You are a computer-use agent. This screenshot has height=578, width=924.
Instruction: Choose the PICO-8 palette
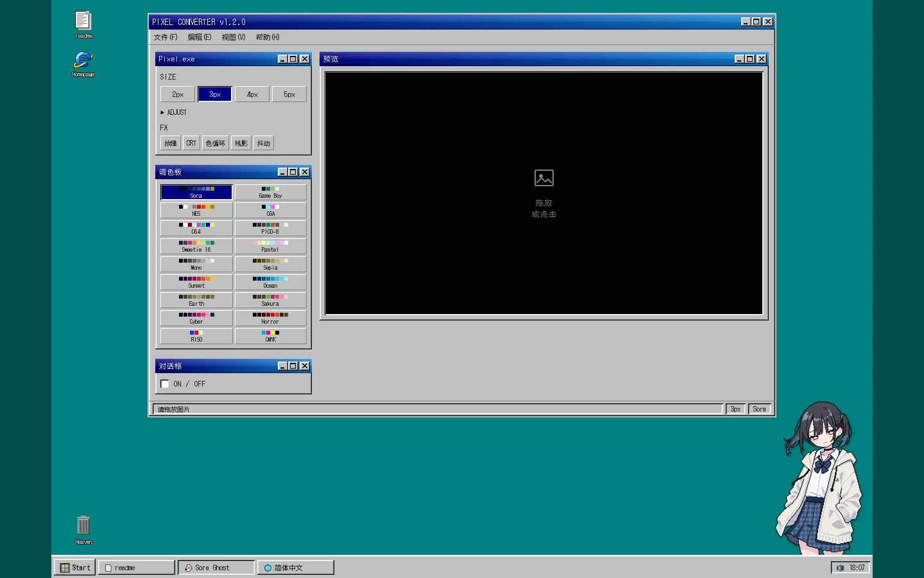271,228
